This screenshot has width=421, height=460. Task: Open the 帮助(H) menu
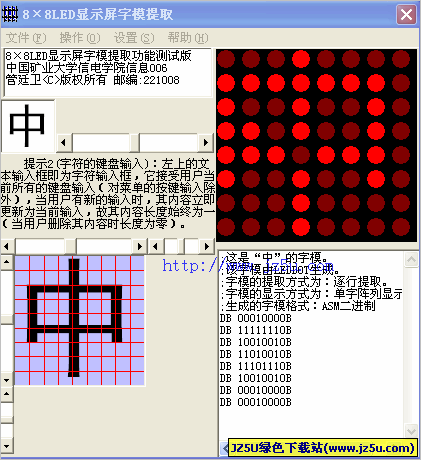tap(188, 38)
